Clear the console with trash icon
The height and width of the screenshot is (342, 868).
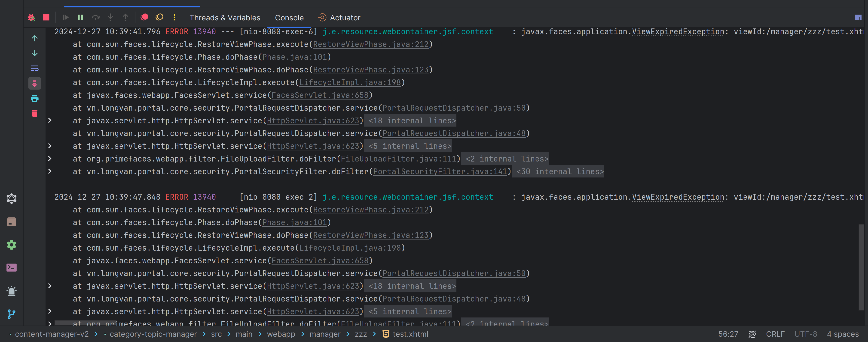click(x=35, y=114)
